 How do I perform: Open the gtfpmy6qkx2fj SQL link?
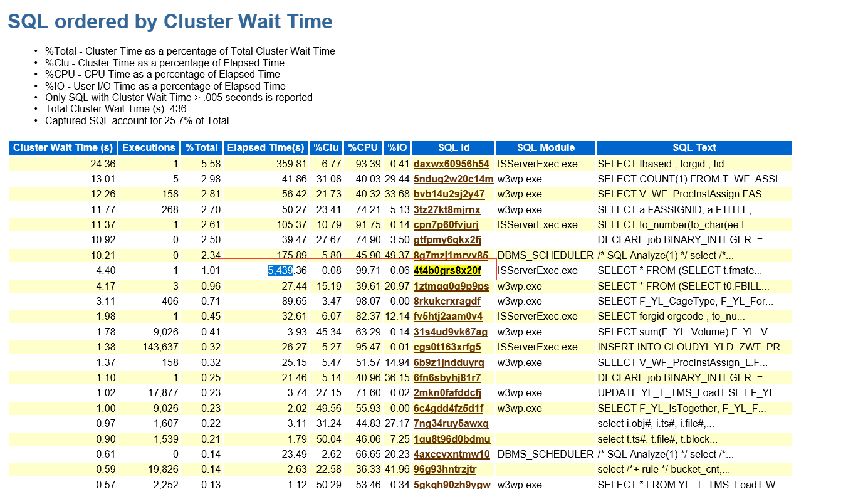coord(447,240)
